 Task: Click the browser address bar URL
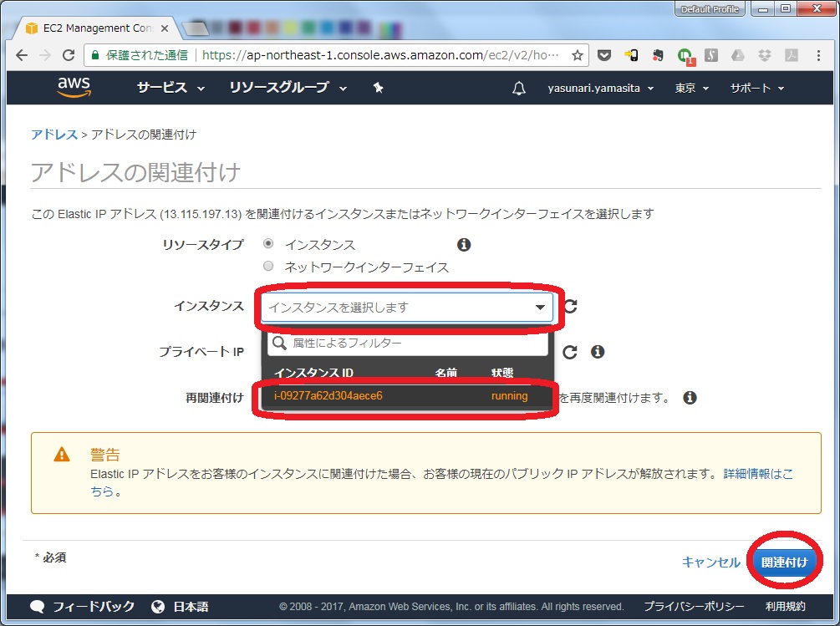[x=380, y=55]
